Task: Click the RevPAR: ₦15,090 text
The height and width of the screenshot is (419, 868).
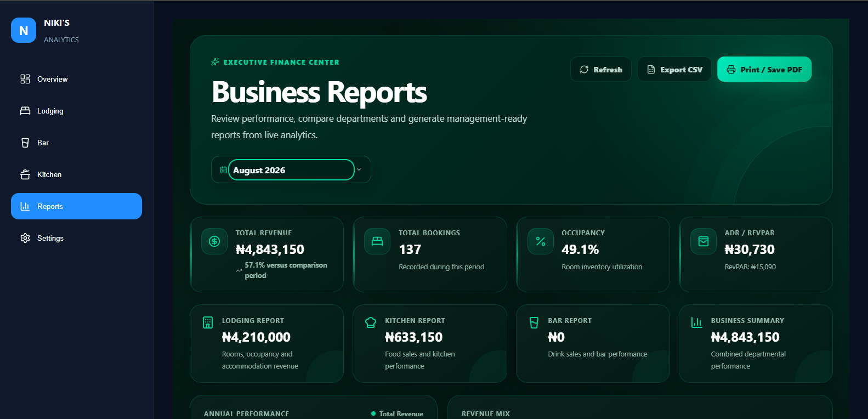Action: (x=750, y=267)
